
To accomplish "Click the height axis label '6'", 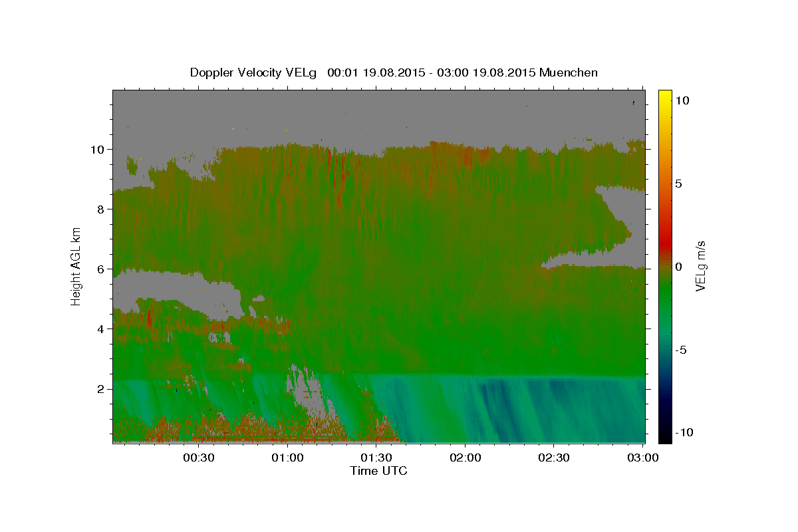I will pyautogui.click(x=100, y=269).
